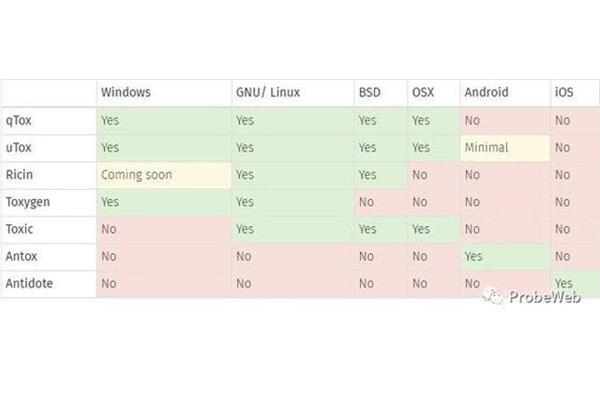The image size is (600, 400).
Task: Click the Ricin row label
Action: click(19, 175)
